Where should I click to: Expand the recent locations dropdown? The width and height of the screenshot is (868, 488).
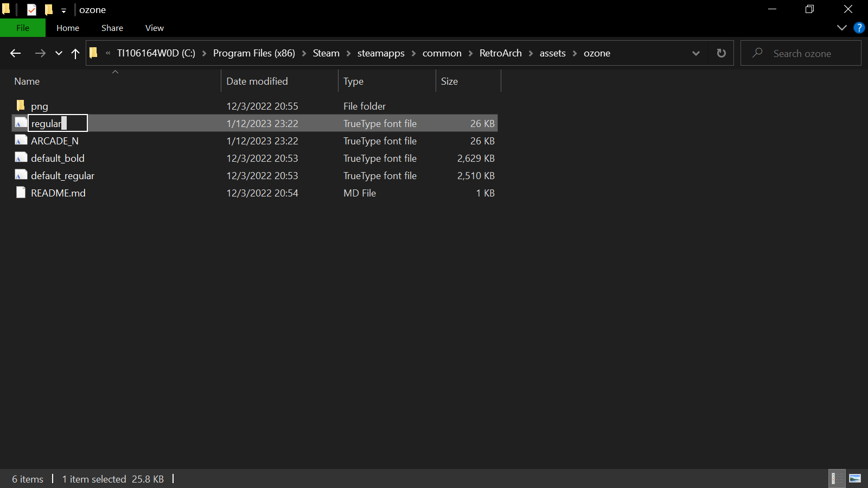click(59, 53)
